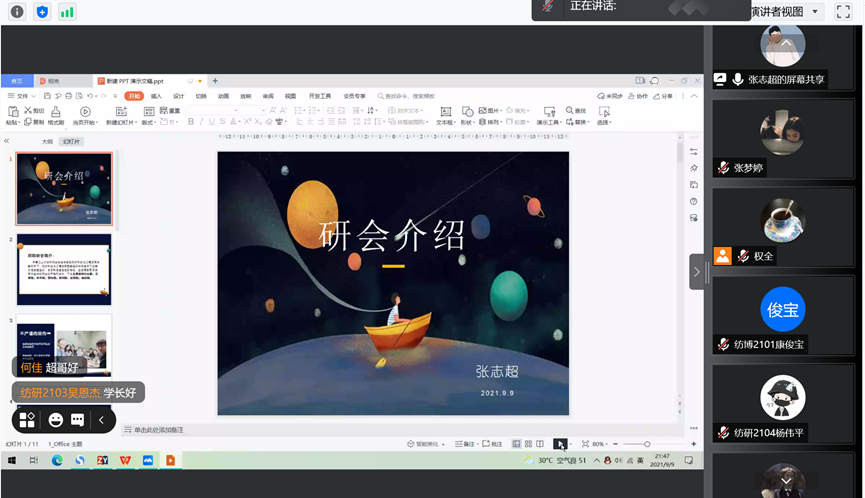Screen dimensions: 865x498
Task: Click the 文本框 text box icon
Action: tap(446, 112)
